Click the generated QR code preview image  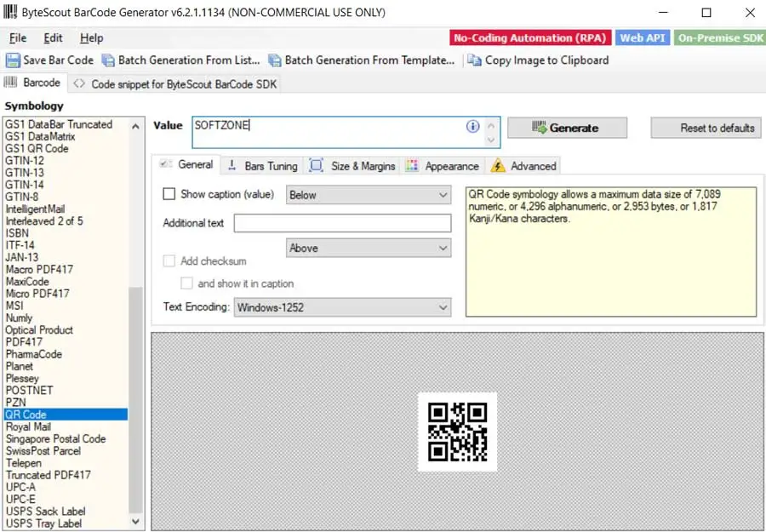pyautogui.click(x=457, y=432)
